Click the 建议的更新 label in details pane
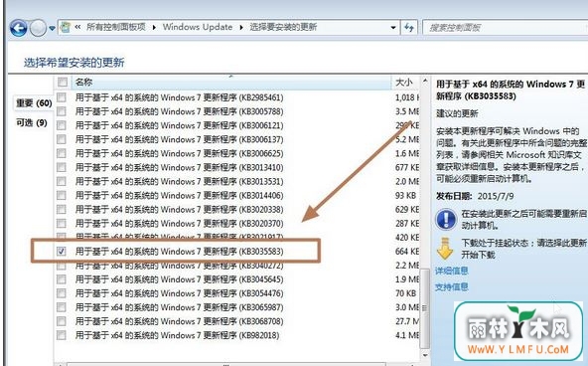588x366 pixels. tap(457, 113)
